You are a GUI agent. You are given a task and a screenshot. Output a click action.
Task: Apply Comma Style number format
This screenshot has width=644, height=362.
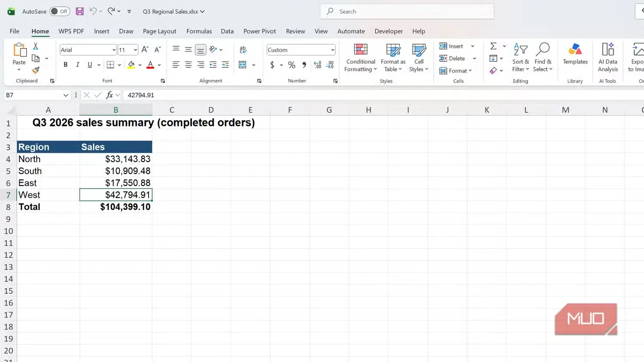304,65
